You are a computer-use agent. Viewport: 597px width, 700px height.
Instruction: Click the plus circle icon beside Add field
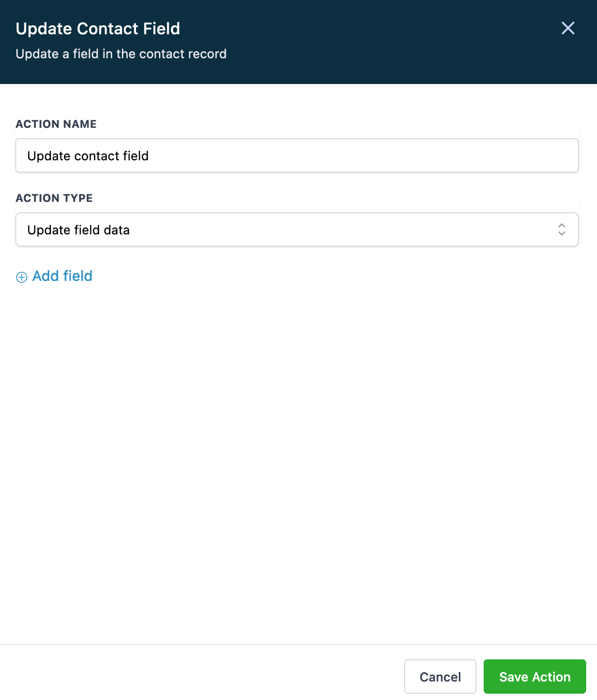(x=22, y=277)
